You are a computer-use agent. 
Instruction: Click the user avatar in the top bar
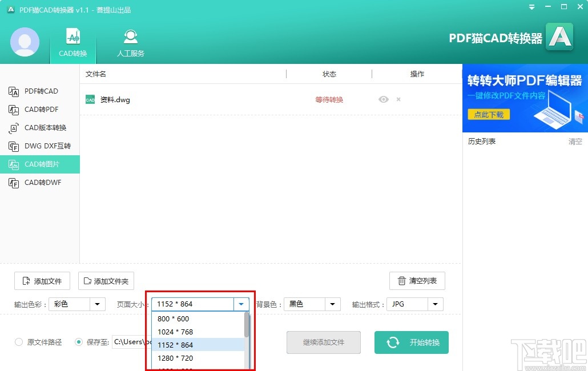click(x=25, y=42)
